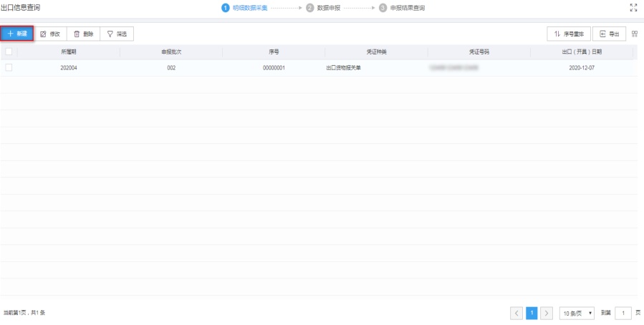Screen dimensions: 644x325
Task: Toggle the fullscreen expand icon
Action: pyautogui.click(x=633, y=7)
